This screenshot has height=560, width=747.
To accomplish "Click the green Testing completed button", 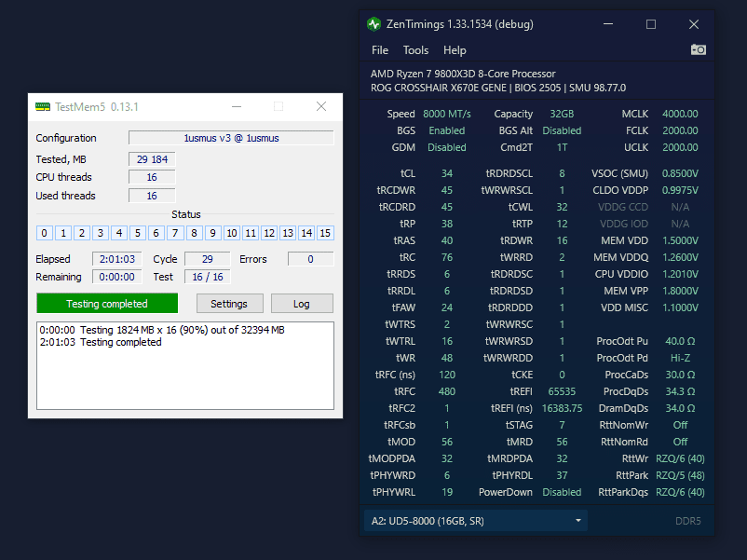I will coord(107,304).
